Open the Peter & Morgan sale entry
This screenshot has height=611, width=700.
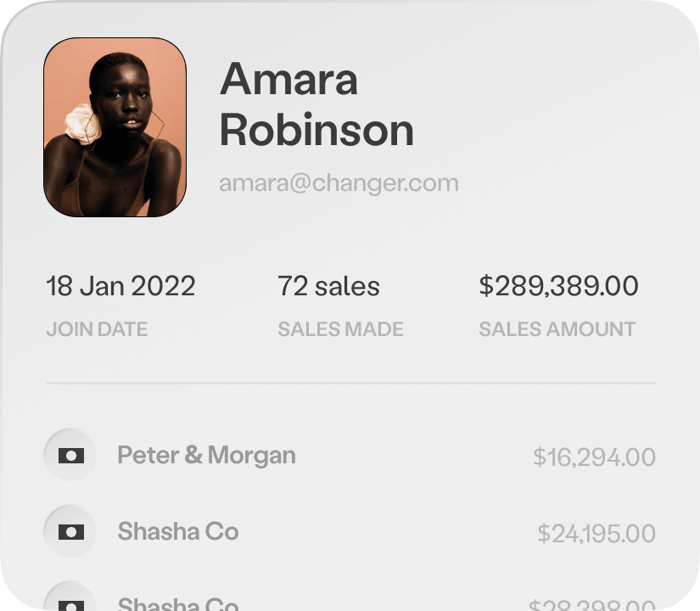click(x=350, y=456)
